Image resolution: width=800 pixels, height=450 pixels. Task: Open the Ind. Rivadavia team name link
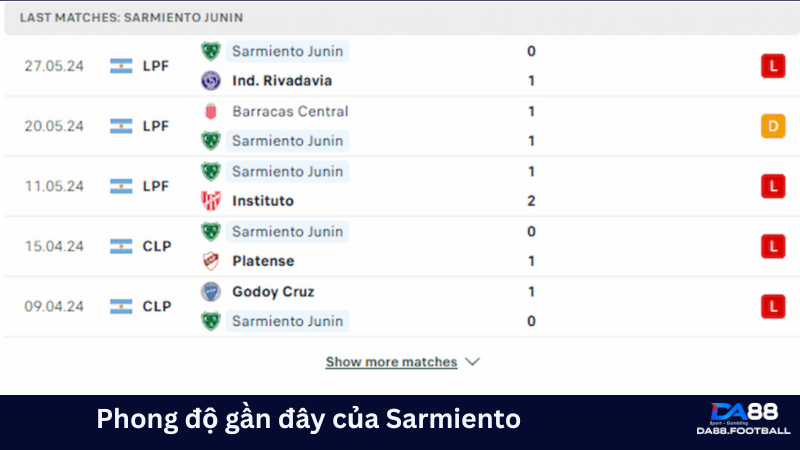click(x=281, y=81)
